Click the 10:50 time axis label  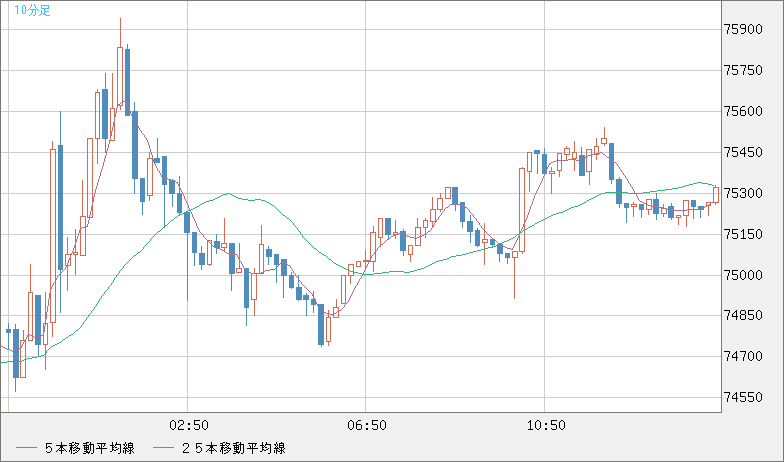click(546, 426)
